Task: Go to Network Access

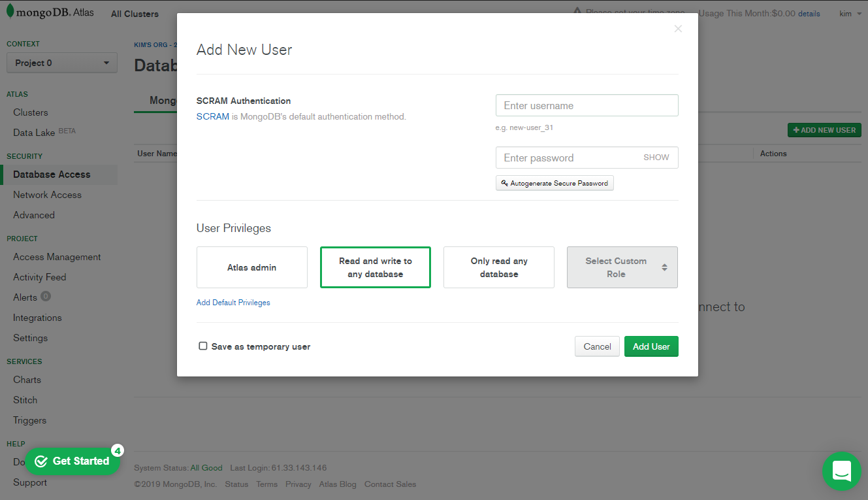Action: coord(47,195)
